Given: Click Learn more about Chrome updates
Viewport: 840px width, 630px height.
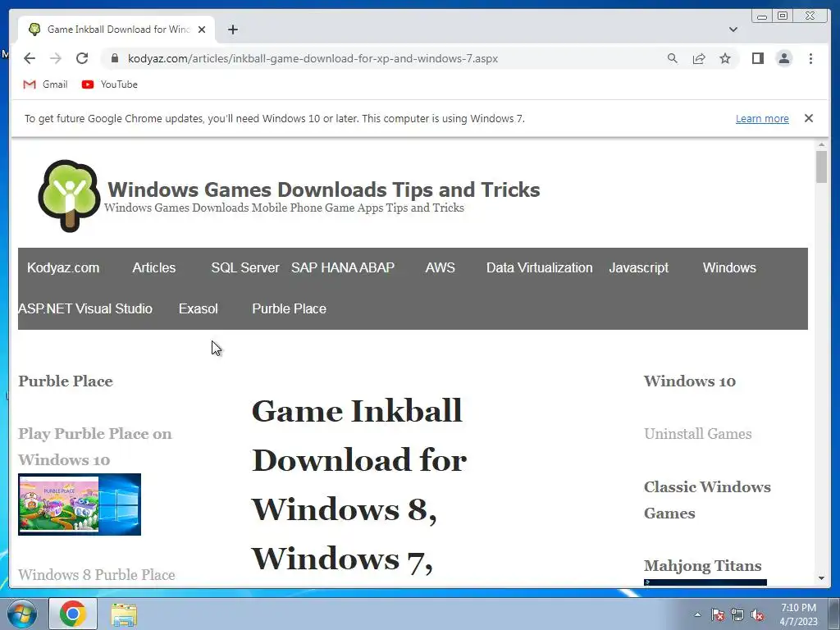Looking at the screenshot, I should [x=762, y=118].
